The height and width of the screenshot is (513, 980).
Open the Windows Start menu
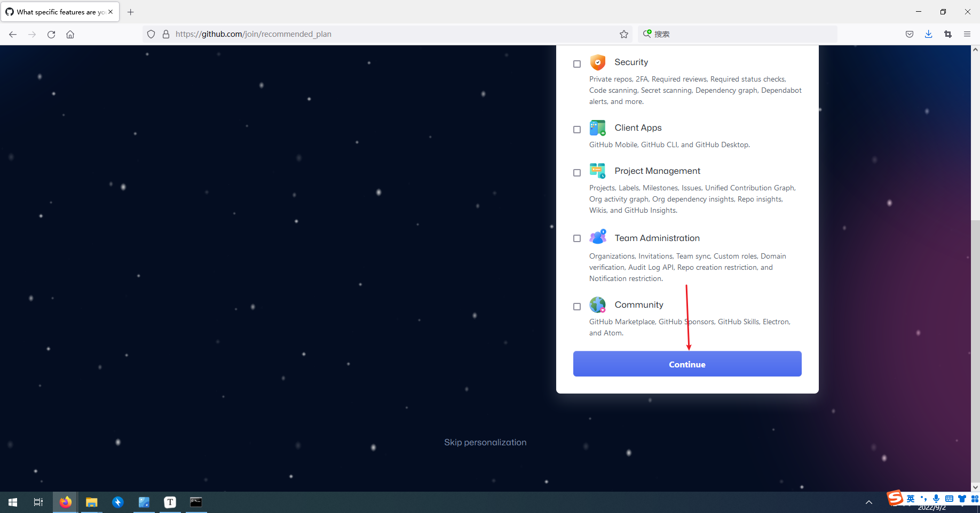tap(13, 502)
